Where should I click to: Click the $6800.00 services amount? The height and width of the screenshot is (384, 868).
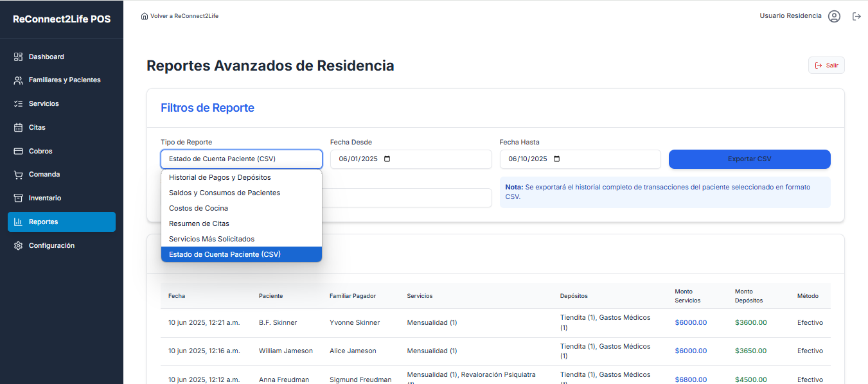point(691,380)
